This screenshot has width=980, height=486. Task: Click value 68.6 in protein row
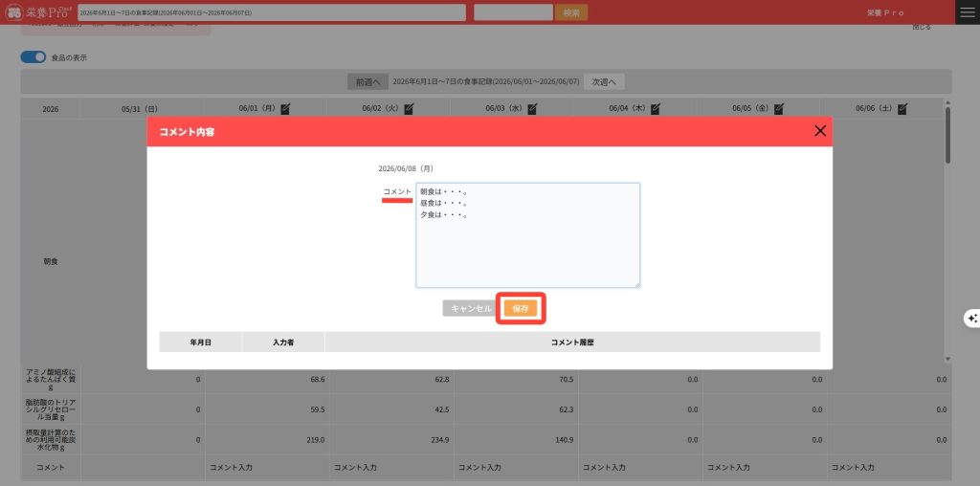pyautogui.click(x=318, y=379)
